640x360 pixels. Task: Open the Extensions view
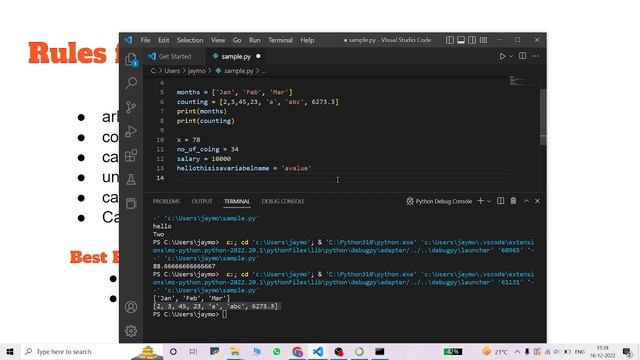coord(131,155)
